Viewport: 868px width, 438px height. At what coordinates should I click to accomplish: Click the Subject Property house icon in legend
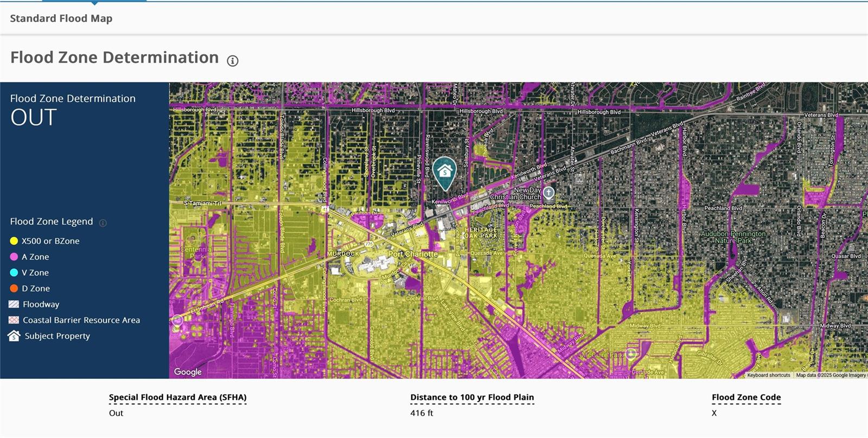click(14, 336)
